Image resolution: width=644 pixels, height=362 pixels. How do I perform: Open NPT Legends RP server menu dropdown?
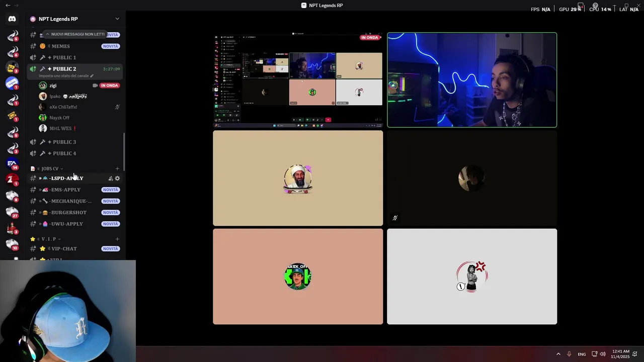[117, 19]
